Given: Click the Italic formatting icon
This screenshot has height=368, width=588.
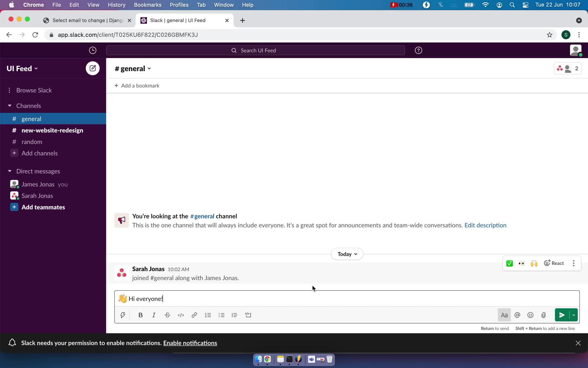Looking at the screenshot, I should pos(154,315).
